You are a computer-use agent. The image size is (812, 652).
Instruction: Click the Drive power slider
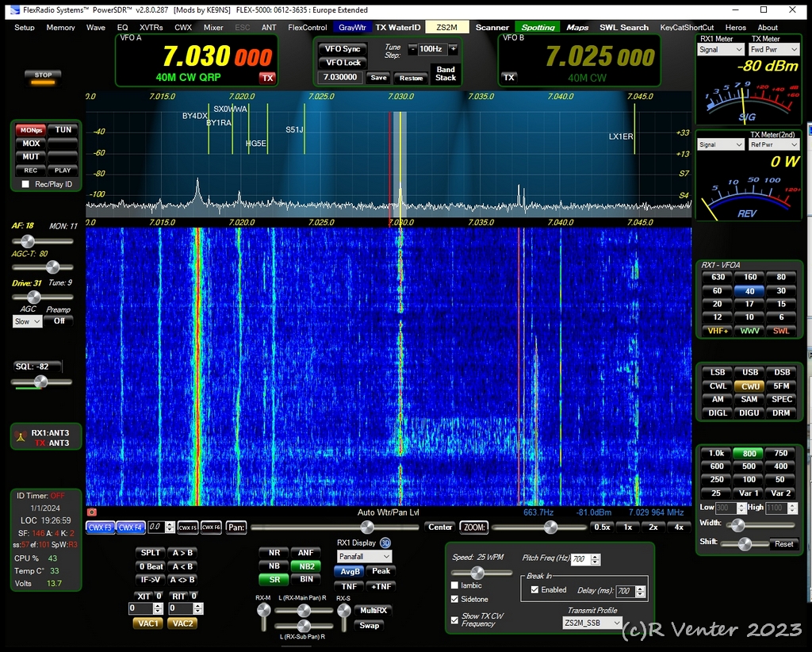[x=43, y=297]
